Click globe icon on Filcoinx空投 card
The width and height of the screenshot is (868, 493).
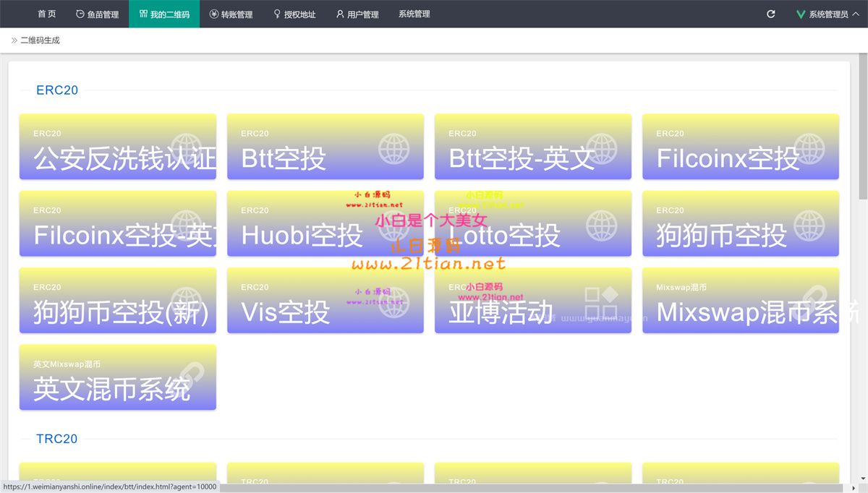tap(809, 147)
